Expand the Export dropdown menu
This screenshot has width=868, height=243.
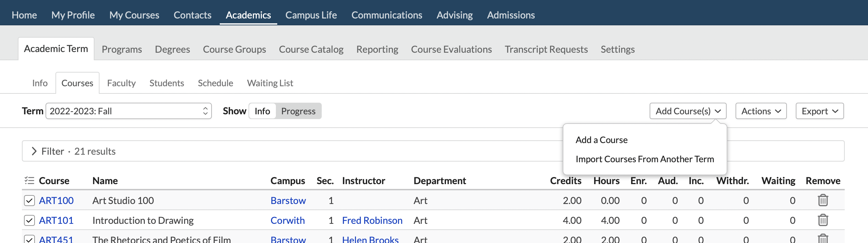coord(819,111)
